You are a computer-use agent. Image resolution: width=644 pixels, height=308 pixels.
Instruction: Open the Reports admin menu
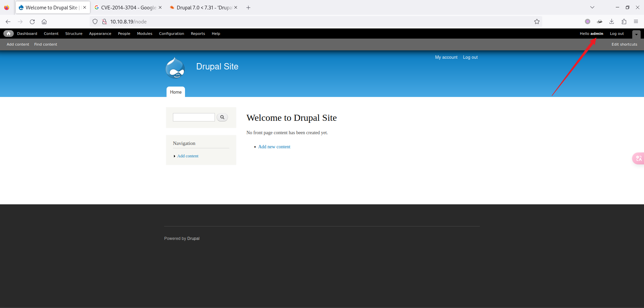coord(198,34)
